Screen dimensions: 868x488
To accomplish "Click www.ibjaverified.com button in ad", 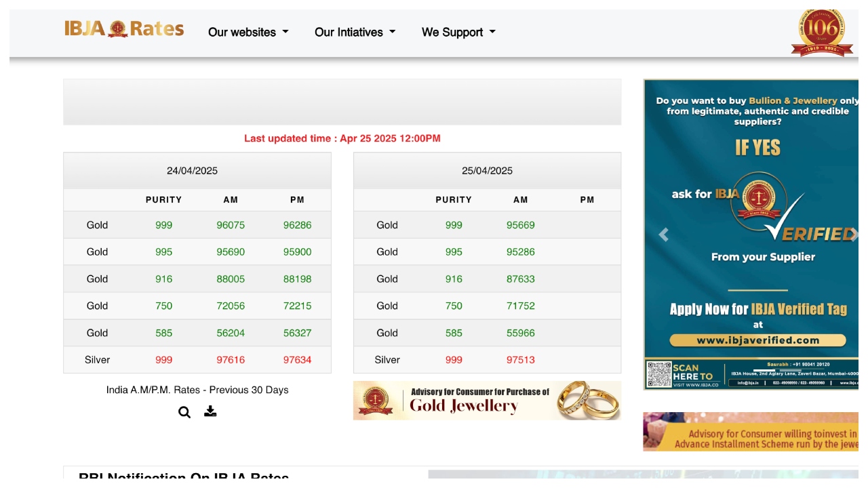I will (x=757, y=340).
